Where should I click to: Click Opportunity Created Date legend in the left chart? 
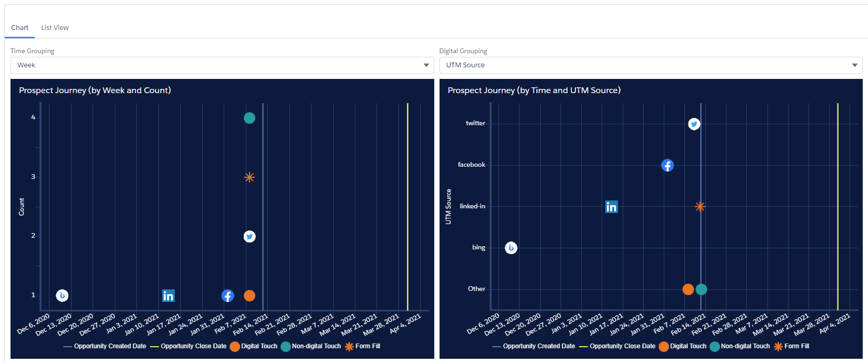coord(105,346)
